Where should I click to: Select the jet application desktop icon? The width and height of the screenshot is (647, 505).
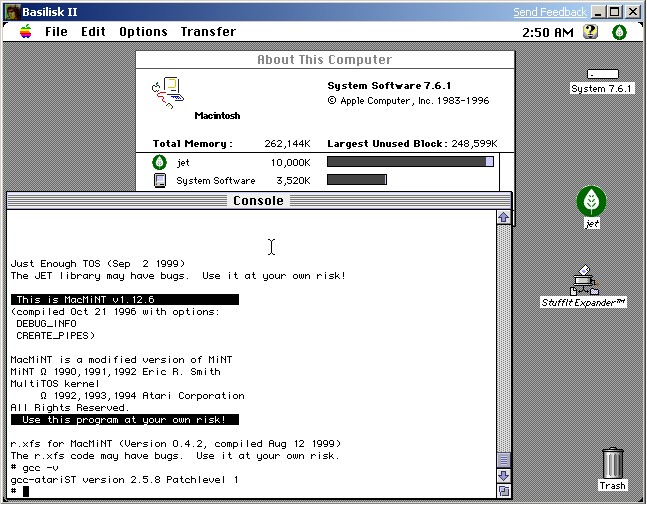591,202
